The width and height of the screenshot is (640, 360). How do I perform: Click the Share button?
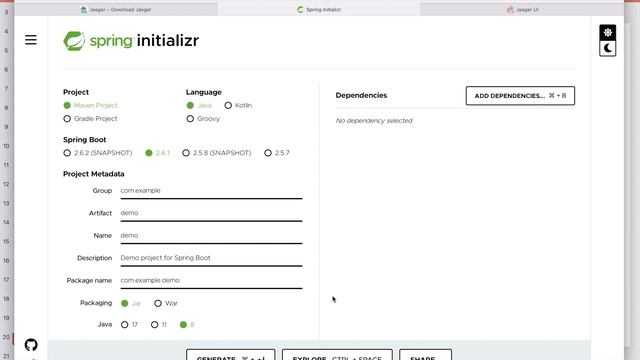click(425, 355)
